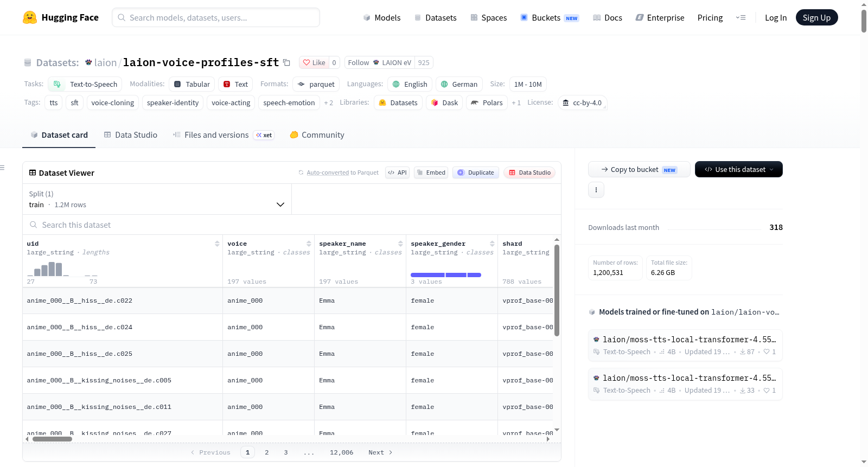
Task: Click the uid lengths histogram
Action: (x=62, y=268)
